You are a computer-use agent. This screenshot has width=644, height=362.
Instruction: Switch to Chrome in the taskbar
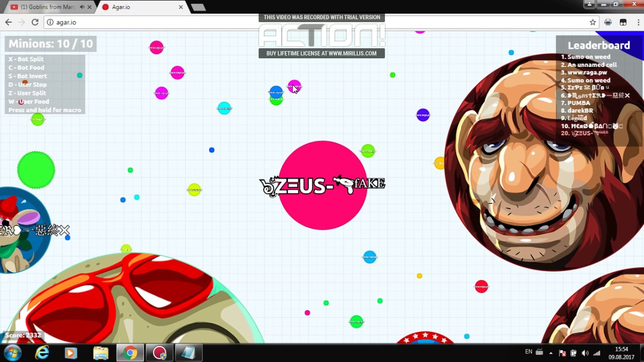[130, 353]
